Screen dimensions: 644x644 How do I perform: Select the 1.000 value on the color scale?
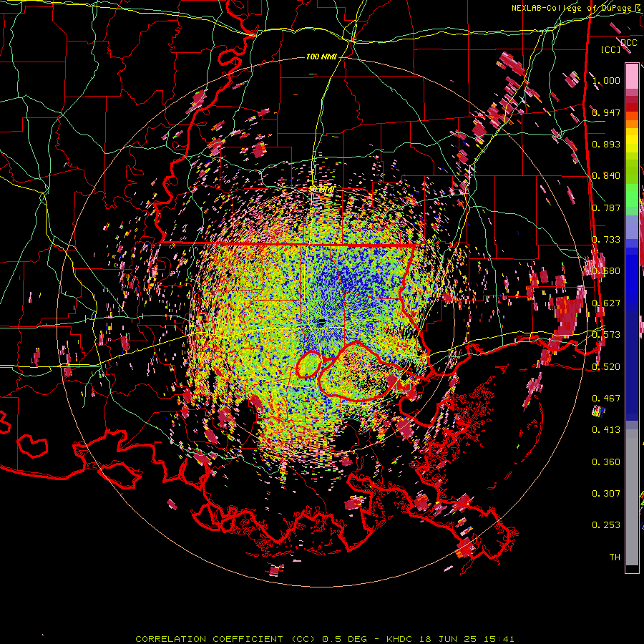[606, 80]
